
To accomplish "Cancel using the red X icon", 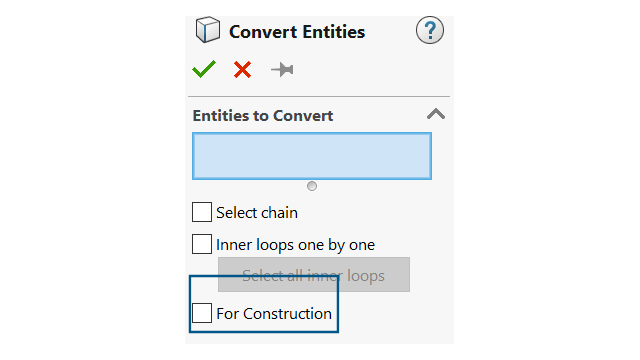I will pos(242,69).
